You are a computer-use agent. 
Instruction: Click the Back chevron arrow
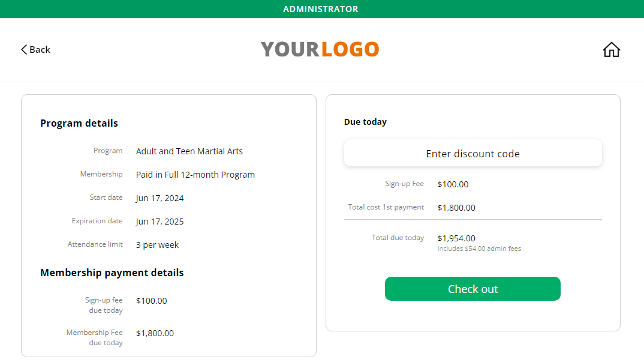tap(24, 49)
